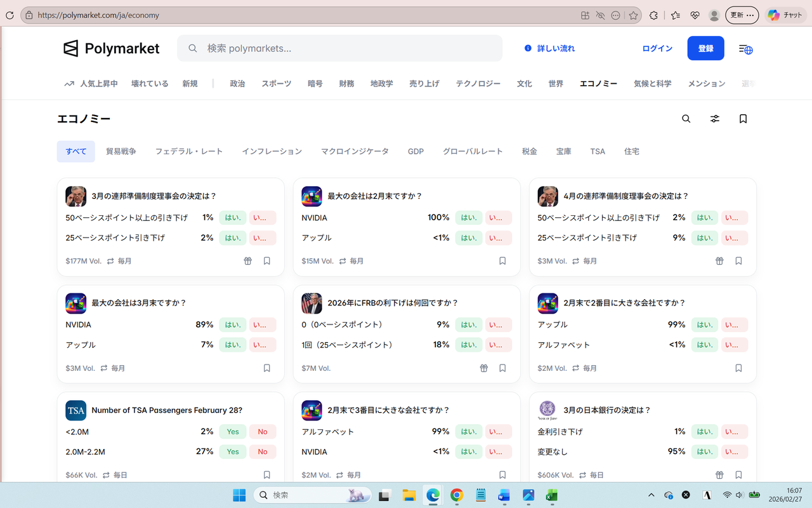Bookmark the 3月の日本銀行の決定は？ card
The width and height of the screenshot is (812, 508).
738,475
